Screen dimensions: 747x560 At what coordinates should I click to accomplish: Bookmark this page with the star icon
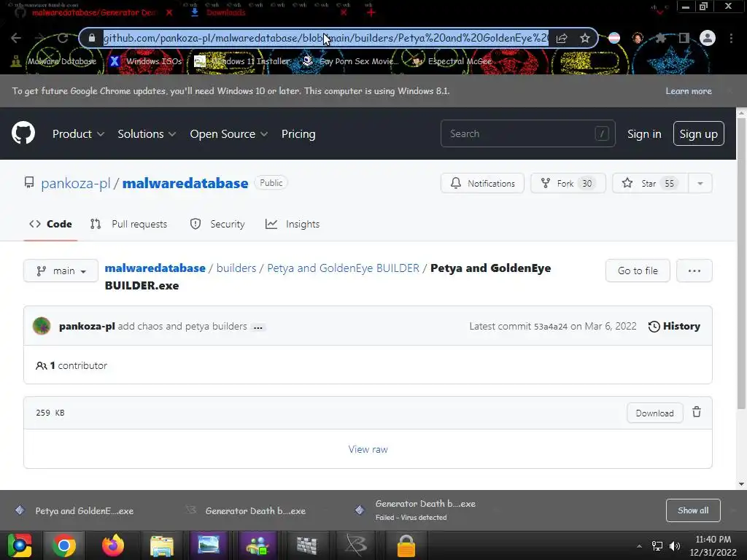pos(585,38)
